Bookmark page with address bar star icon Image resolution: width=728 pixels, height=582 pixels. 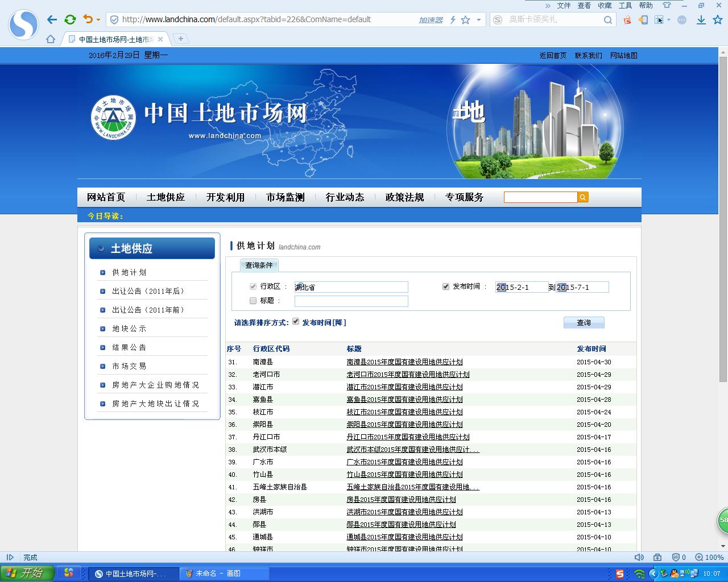coord(465,20)
